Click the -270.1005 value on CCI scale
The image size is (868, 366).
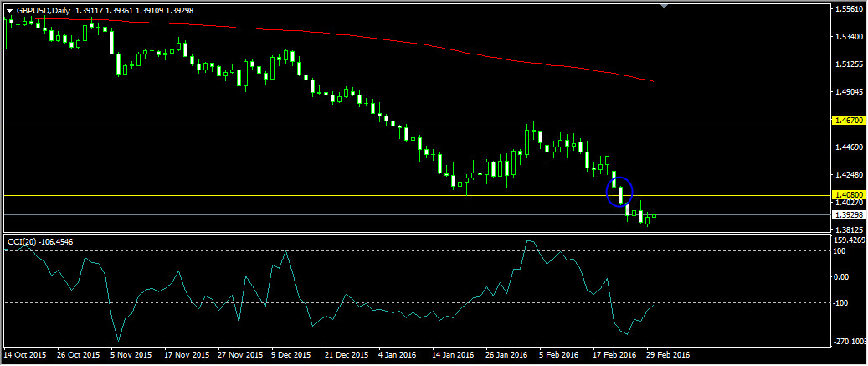pyautogui.click(x=850, y=341)
